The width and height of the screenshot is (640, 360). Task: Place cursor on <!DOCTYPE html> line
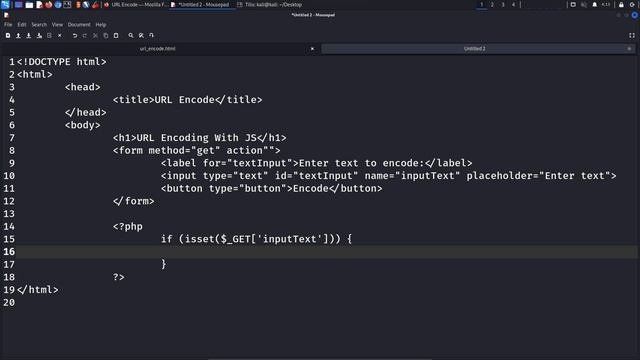pos(62,62)
